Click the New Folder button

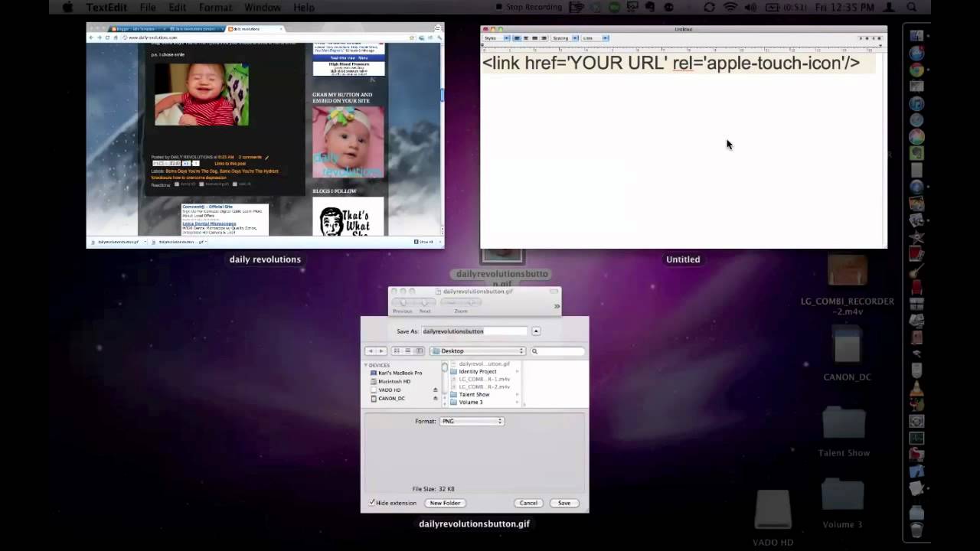tap(445, 503)
